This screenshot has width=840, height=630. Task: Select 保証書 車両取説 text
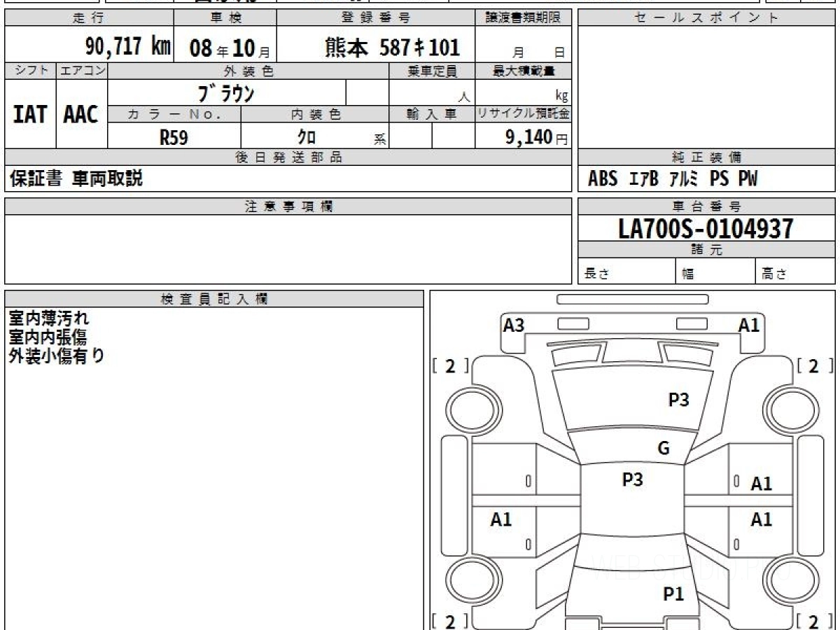[76, 179]
